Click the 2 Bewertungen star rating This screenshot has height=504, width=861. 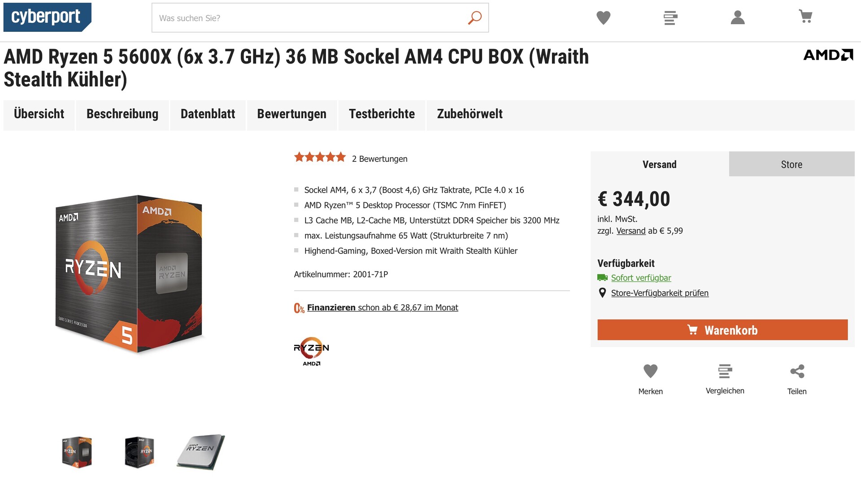click(x=351, y=158)
